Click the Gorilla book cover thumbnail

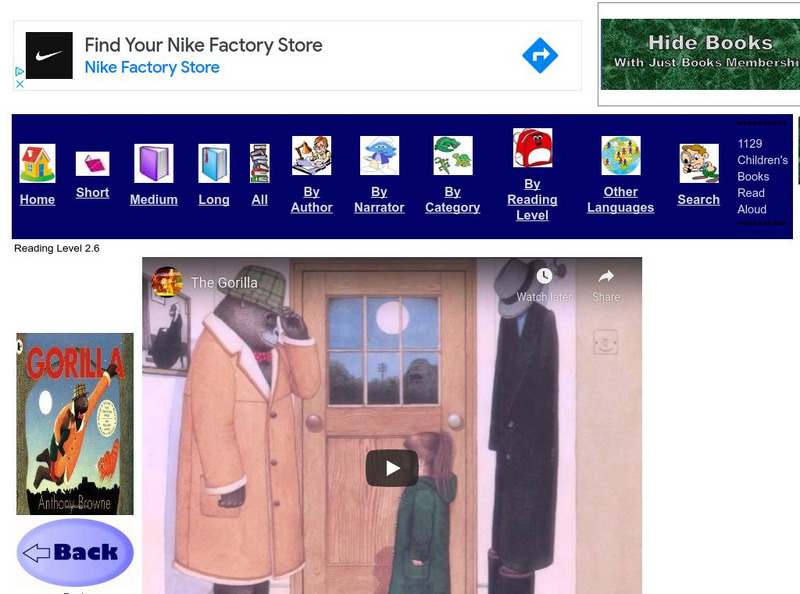75,424
